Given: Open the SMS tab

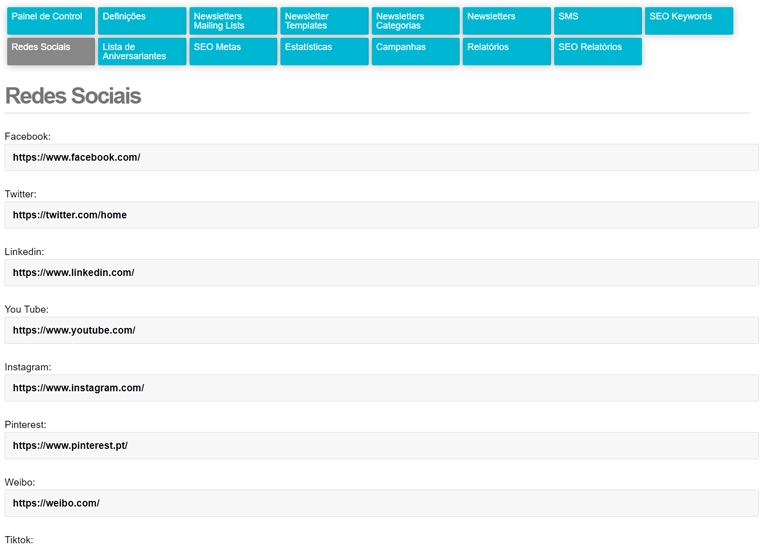Looking at the screenshot, I should coord(598,21).
